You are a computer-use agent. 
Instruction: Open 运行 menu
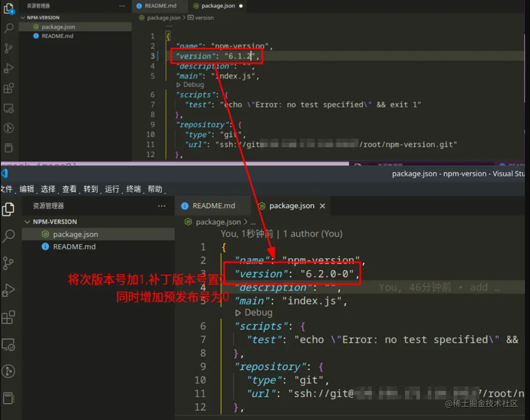click(112, 189)
